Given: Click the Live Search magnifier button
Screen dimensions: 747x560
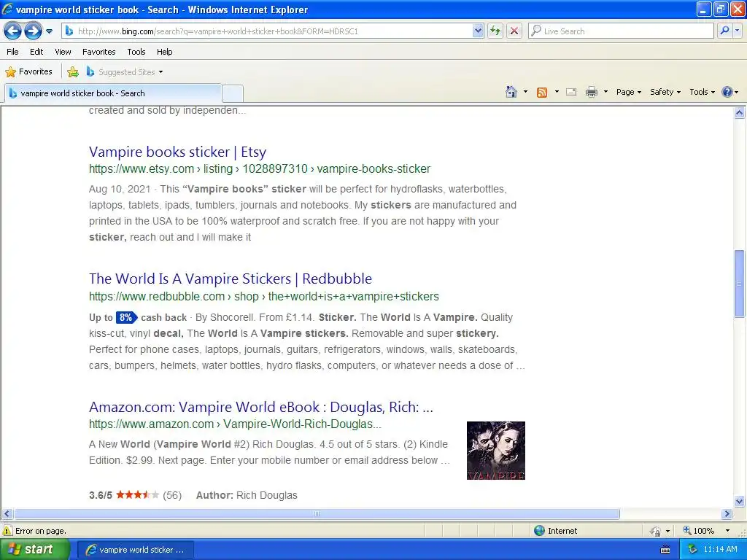Looking at the screenshot, I should (724, 31).
